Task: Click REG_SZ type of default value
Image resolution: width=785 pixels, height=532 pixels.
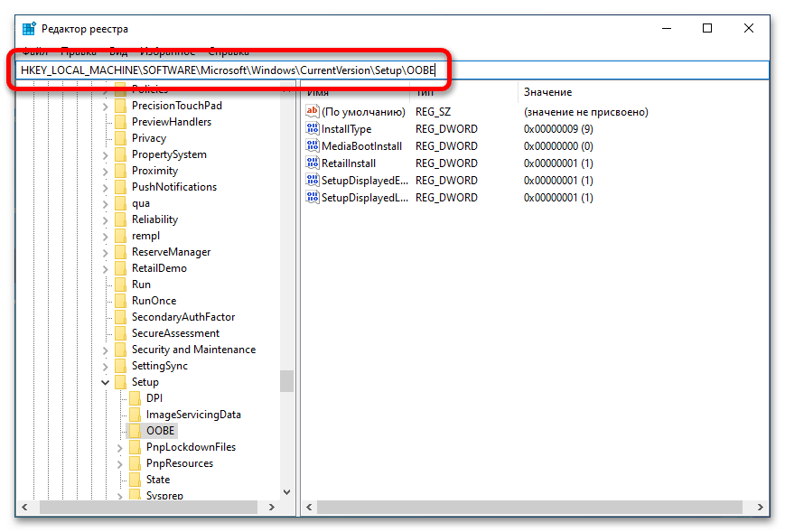Action: coord(433,112)
